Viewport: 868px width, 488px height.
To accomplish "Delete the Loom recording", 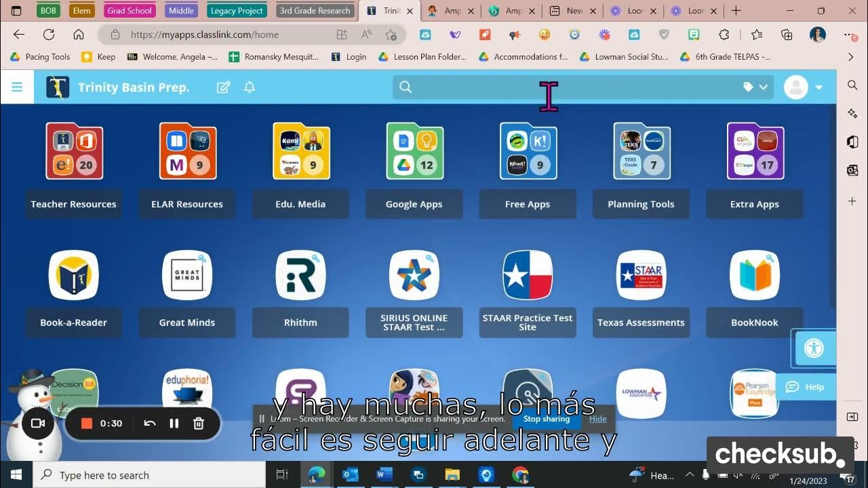I will point(199,423).
